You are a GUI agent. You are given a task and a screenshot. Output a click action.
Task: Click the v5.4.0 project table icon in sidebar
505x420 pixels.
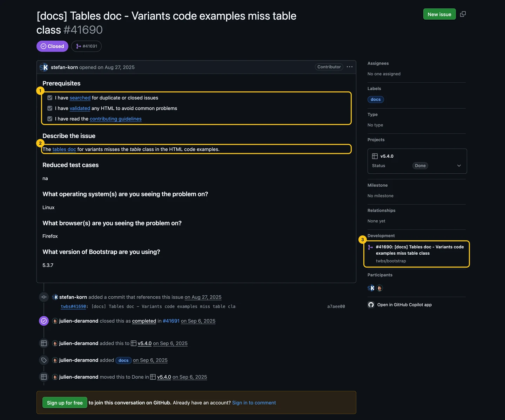click(x=375, y=156)
